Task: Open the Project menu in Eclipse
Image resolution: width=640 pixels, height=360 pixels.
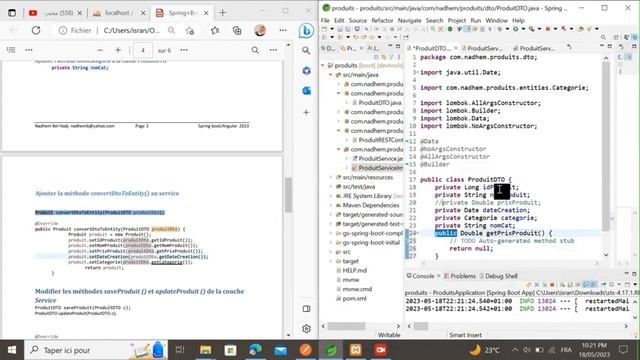Action: pyautogui.click(x=456, y=20)
